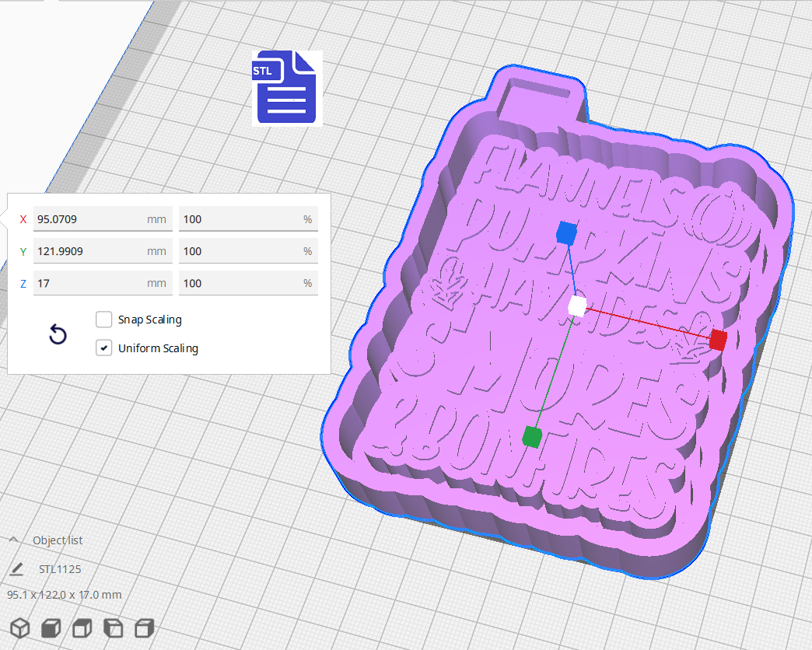Switch to right side view icon
The width and height of the screenshot is (812, 650).
pos(144,627)
